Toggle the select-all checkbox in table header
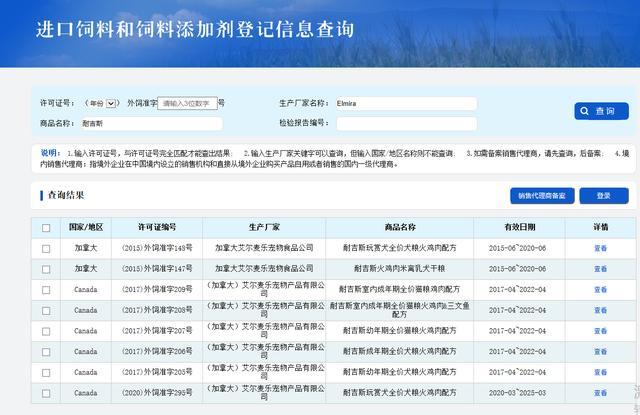Viewport: 640px width, 415px height. pos(46,228)
